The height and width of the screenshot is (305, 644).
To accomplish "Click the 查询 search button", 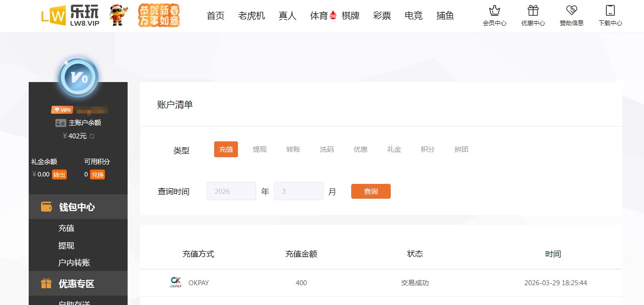I will tap(370, 191).
